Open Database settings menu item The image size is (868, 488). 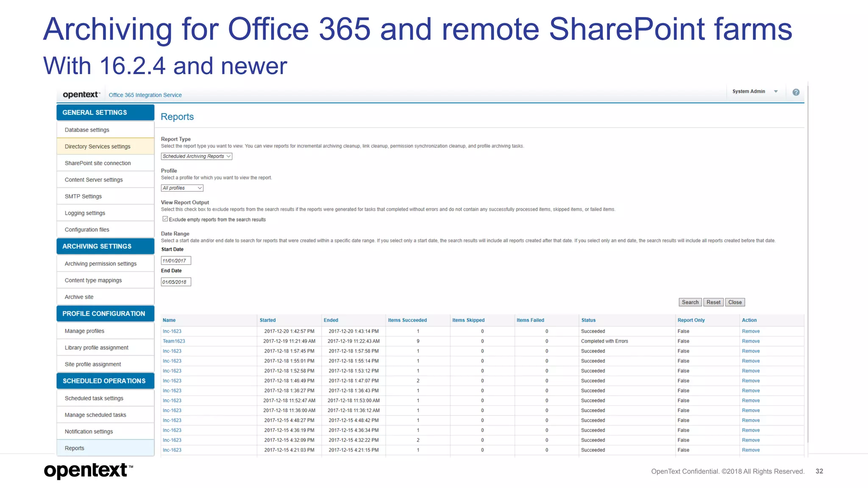pos(106,130)
